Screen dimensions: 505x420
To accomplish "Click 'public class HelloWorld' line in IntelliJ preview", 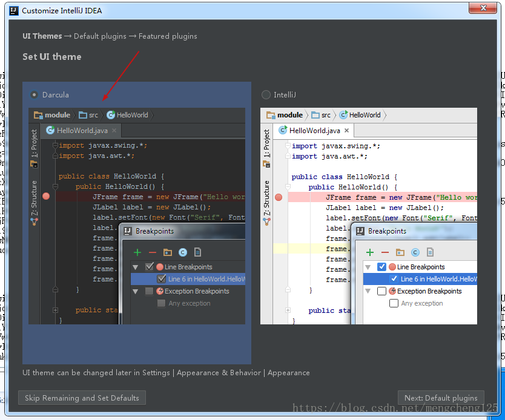I will (x=345, y=177).
